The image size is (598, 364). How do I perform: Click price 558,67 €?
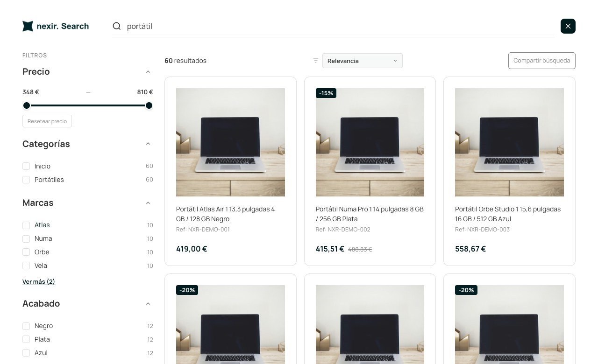click(x=470, y=249)
